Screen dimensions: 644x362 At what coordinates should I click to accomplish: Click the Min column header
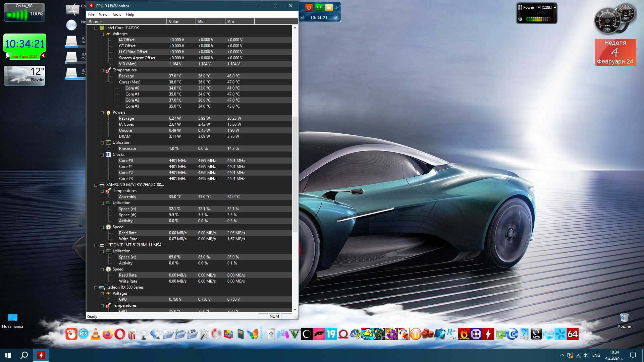point(210,21)
